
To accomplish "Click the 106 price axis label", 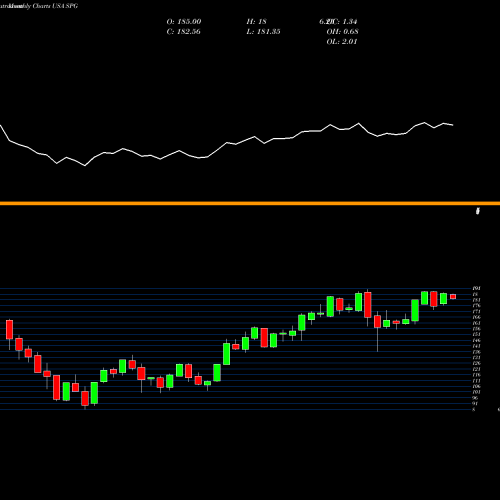I will (x=476, y=387).
